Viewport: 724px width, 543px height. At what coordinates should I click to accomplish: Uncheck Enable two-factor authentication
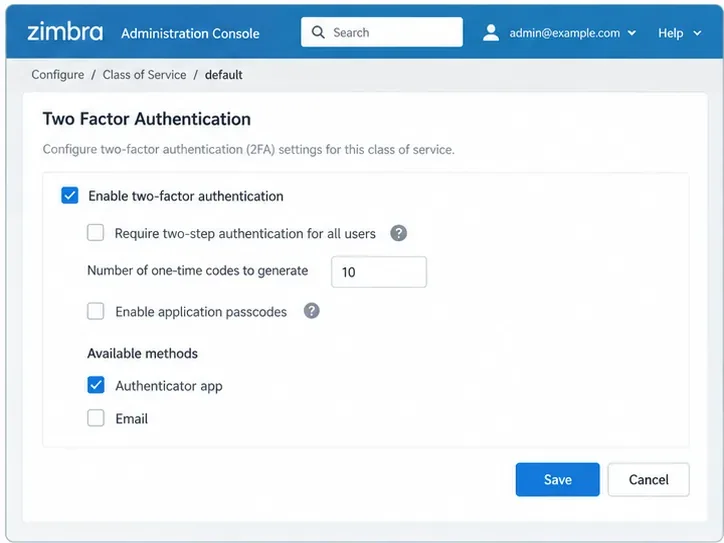pyautogui.click(x=70, y=195)
